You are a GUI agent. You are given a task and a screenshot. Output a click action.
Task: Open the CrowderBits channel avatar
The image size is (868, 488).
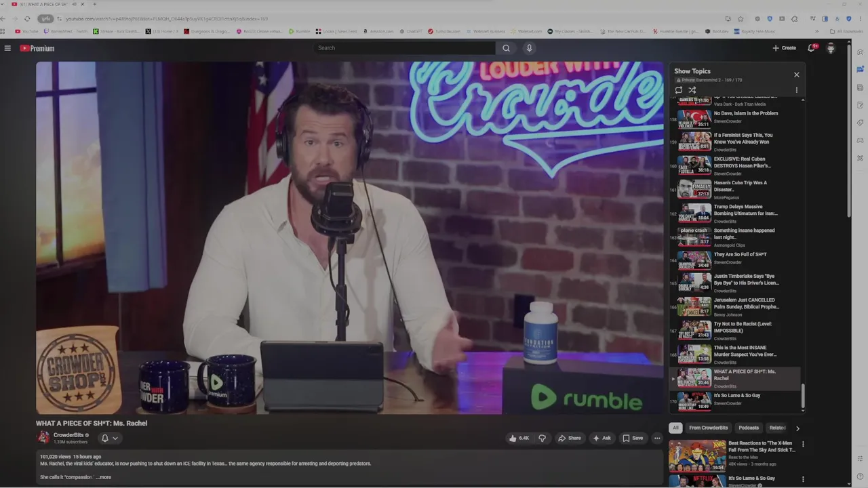pos(43,437)
